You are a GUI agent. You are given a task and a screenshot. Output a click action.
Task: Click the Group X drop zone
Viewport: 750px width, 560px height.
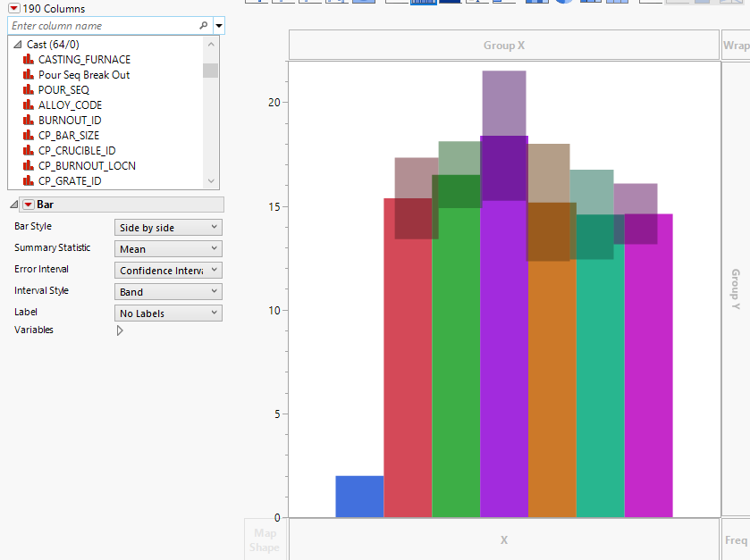tap(503, 45)
